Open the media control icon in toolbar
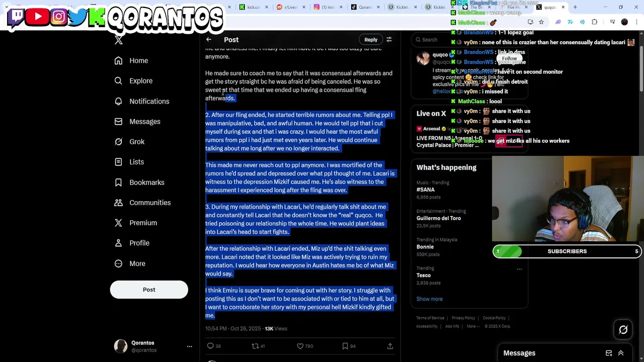The height and width of the screenshot is (362, 644). 612,22
